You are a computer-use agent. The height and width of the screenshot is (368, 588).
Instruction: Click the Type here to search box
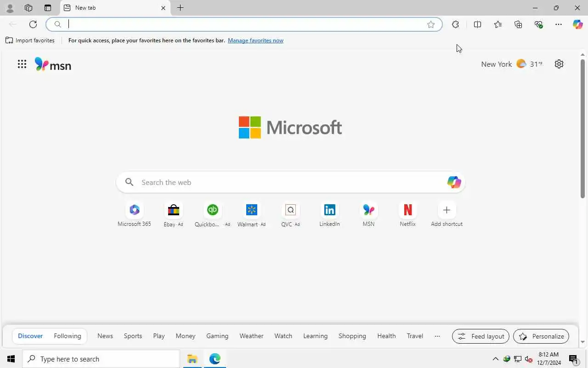[101, 359]
